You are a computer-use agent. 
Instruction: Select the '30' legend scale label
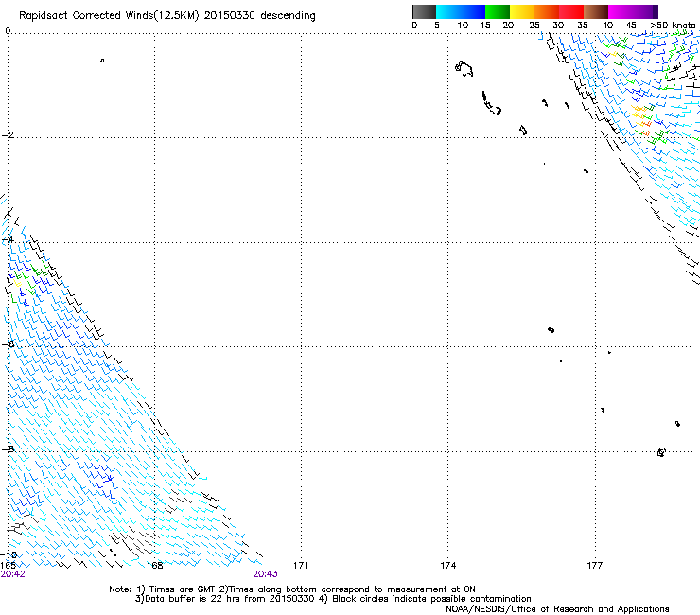[558, 26]
